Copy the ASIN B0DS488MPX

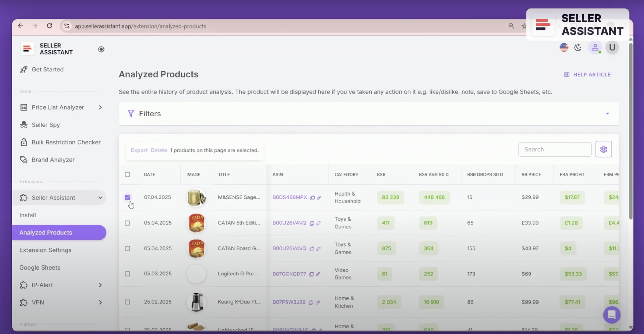tap(312, 197)
